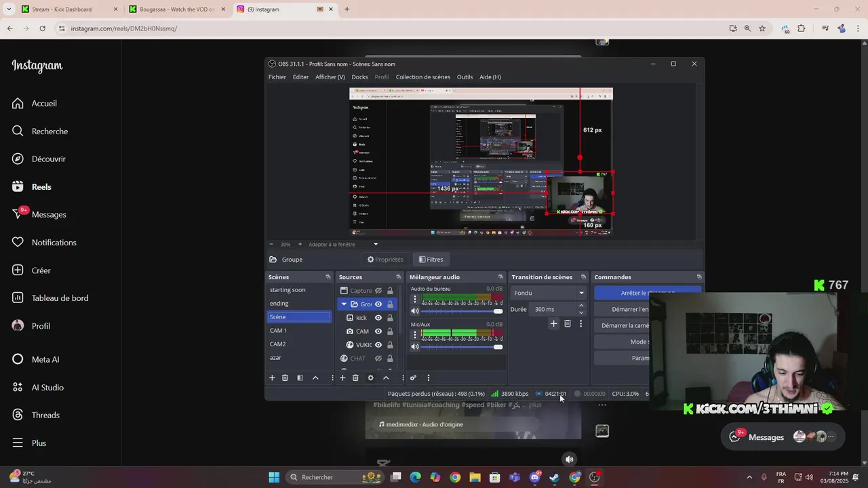Click the Filtres button

431,260
